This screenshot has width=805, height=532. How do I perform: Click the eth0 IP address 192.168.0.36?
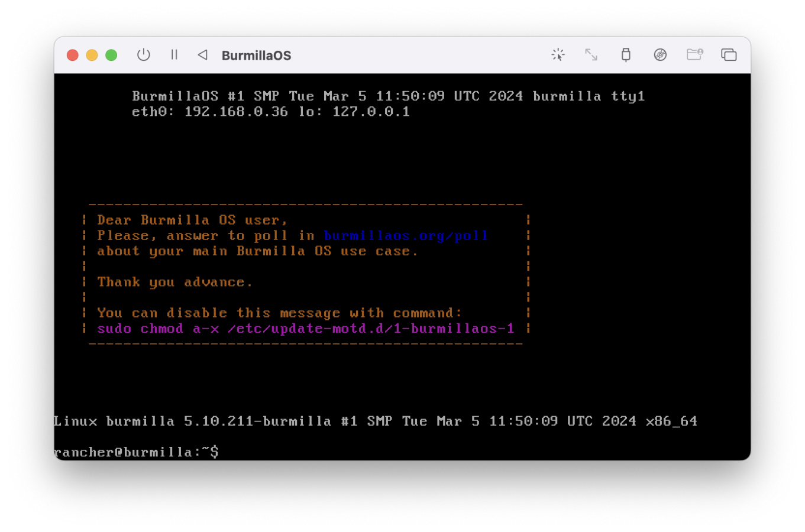pyautogui.click(x=236, y=112)
